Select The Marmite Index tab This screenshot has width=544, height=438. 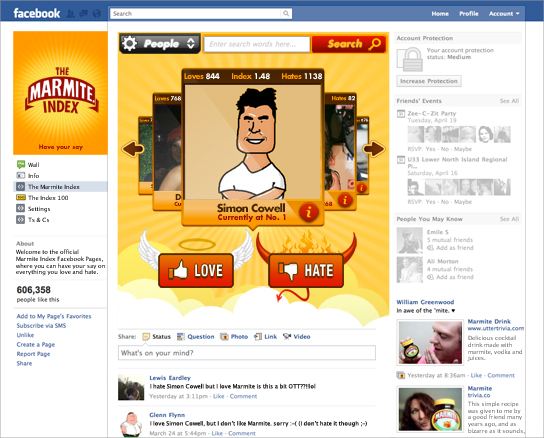(x=61, y=187)
